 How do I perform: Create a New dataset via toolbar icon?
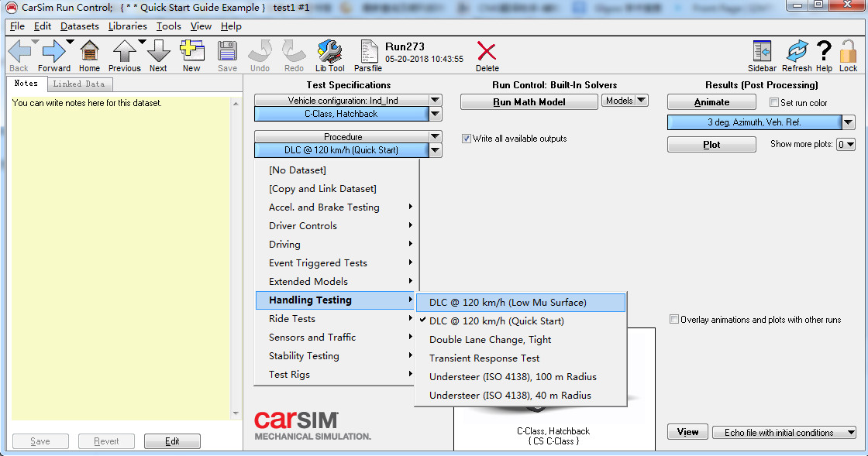click(191, 51)
